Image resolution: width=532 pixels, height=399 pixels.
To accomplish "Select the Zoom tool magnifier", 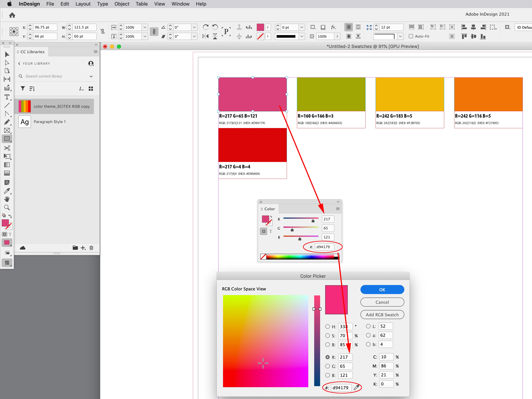I will coord(7,207).
